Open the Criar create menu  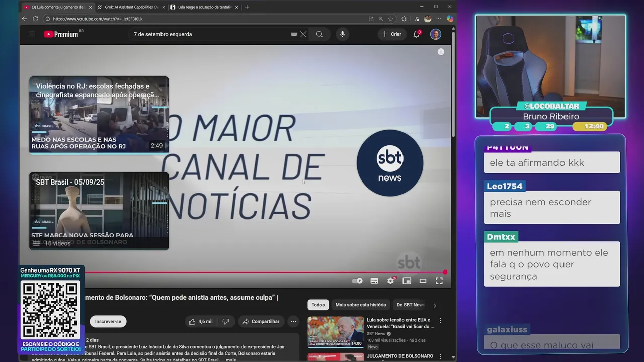coord(392,34)
